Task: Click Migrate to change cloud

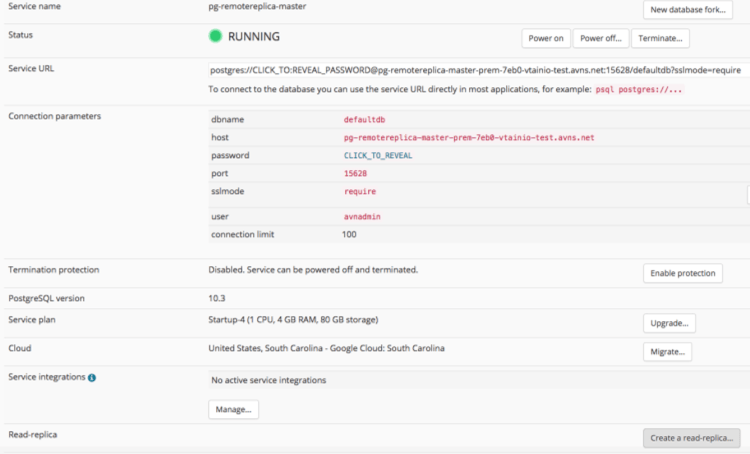Action: [667, 352]
